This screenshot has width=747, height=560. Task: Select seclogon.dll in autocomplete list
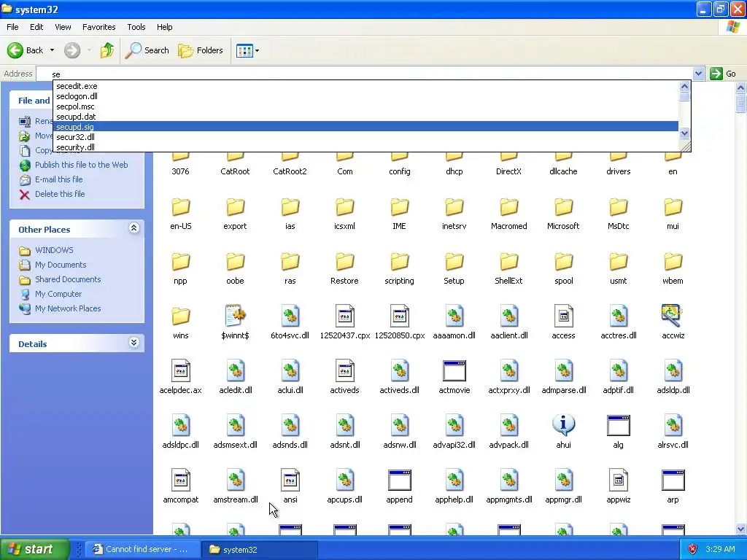(x=366, y=96)
